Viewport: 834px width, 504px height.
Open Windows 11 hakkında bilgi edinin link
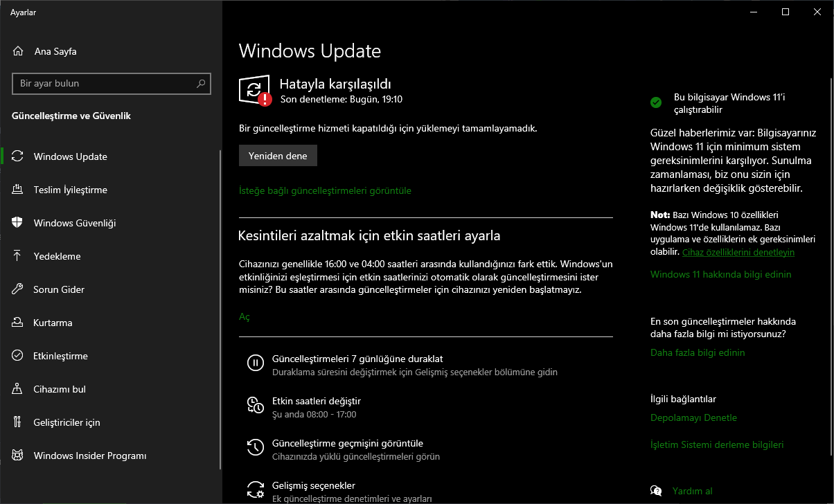720,274
